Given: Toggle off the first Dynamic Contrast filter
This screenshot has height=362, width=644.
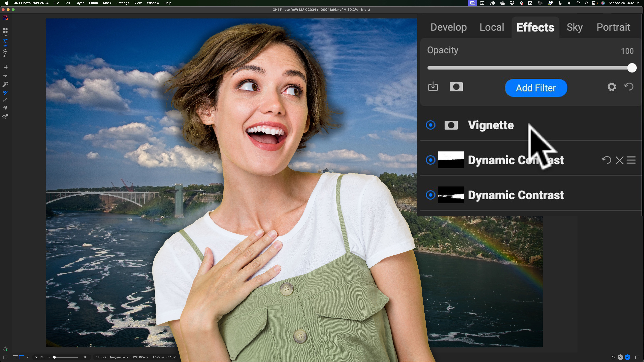Looking at the screenshot, I should pyautogui.click(x=431, y=160).
